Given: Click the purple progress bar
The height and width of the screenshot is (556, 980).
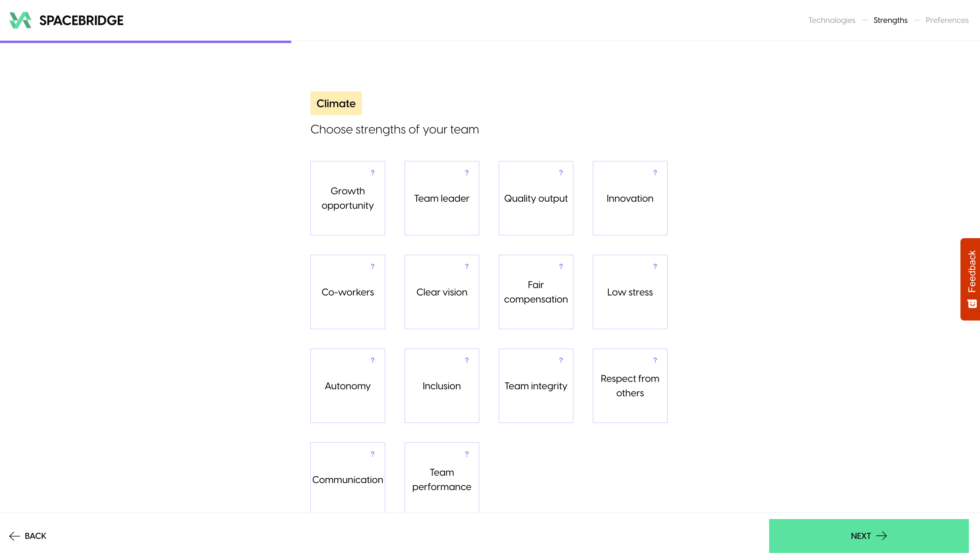Looking at the screenshot, I should pos(145,42).
